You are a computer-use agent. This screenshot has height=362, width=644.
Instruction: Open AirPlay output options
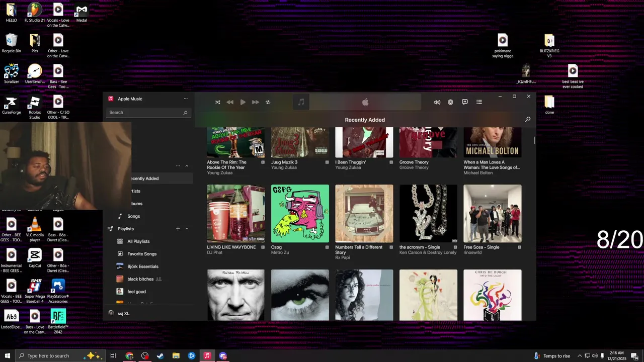[450, 102]
